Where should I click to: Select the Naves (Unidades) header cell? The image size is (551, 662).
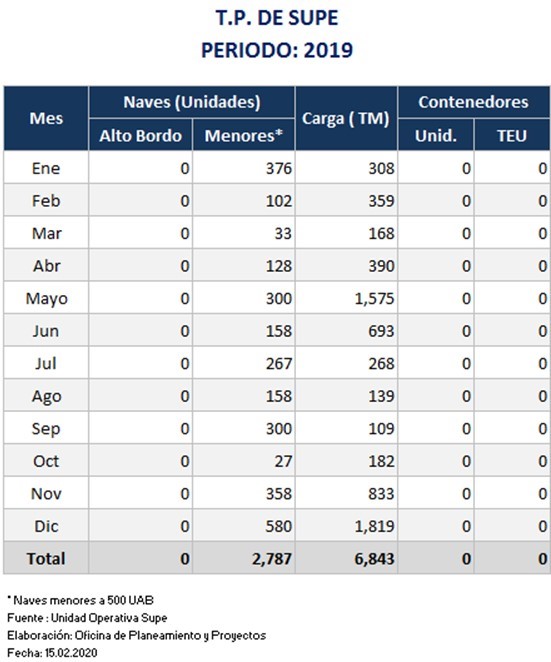coord(192,102)
